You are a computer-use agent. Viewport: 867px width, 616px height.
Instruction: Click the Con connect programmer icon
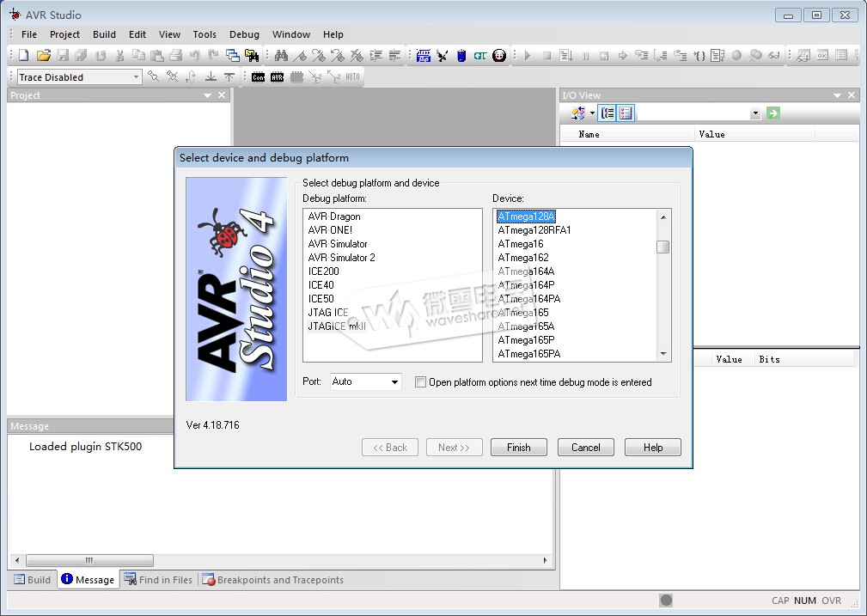[259, 77]
